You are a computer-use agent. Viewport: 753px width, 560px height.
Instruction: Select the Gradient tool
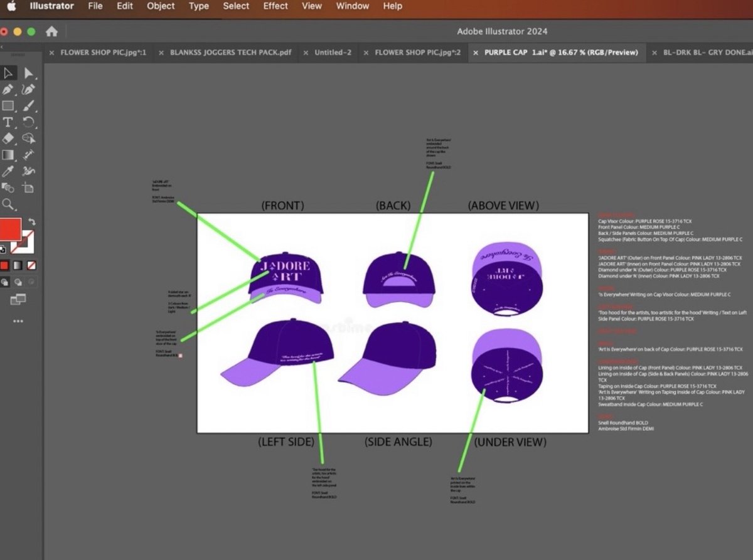(x=8, y=155)
